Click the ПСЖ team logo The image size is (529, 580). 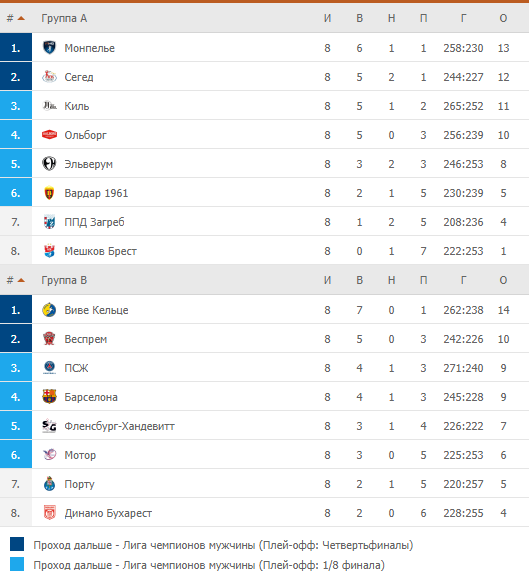coord(49,368)
